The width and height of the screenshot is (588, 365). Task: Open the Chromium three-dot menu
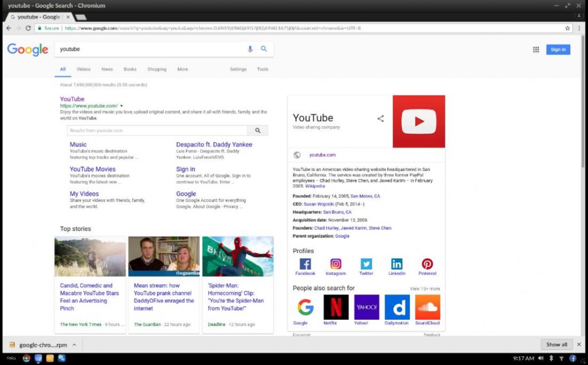(579, 28)
